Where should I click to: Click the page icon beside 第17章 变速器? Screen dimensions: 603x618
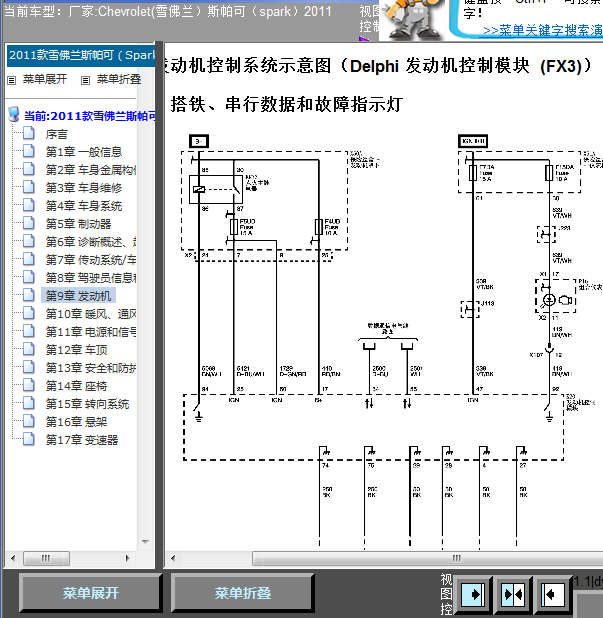pyautogui.click(x=29, y=439)
